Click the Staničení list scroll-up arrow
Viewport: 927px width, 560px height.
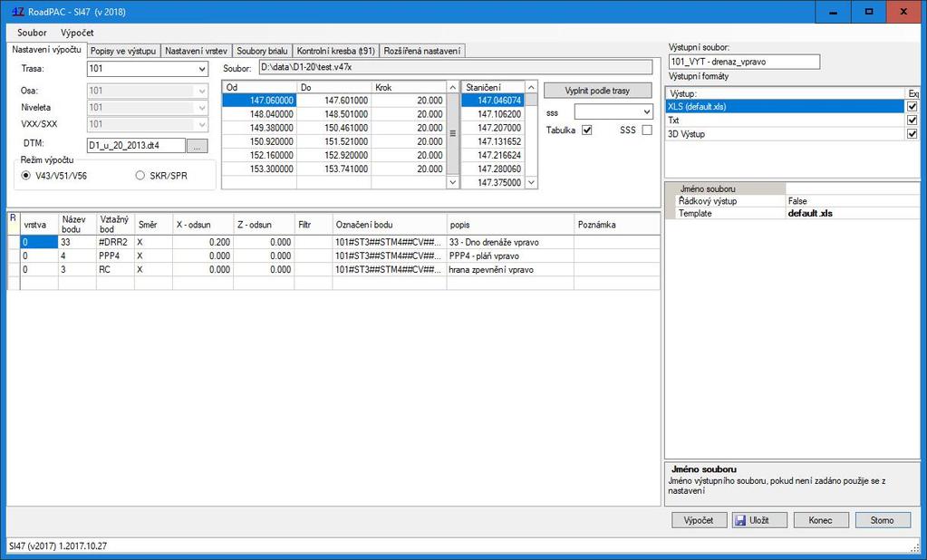(x=531, y=88)
